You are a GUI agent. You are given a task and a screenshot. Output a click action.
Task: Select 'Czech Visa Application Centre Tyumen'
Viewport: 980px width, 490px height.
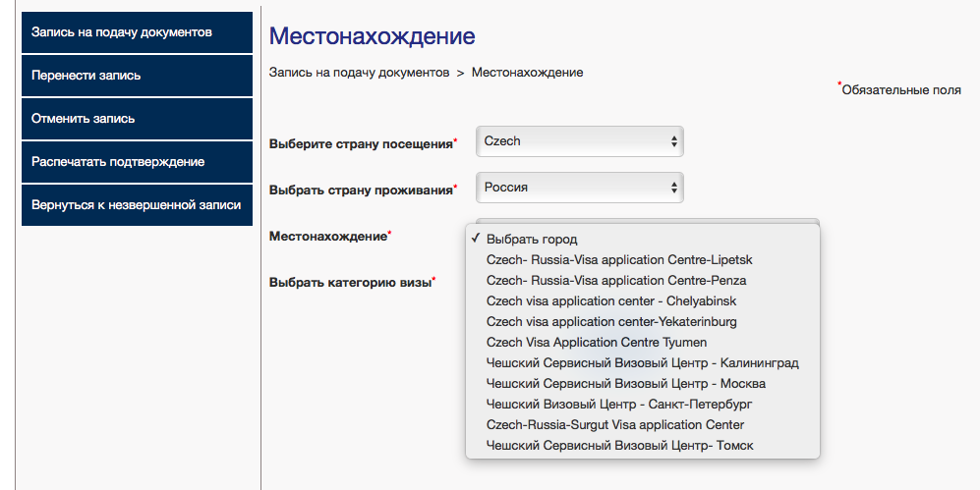point(597,343)
